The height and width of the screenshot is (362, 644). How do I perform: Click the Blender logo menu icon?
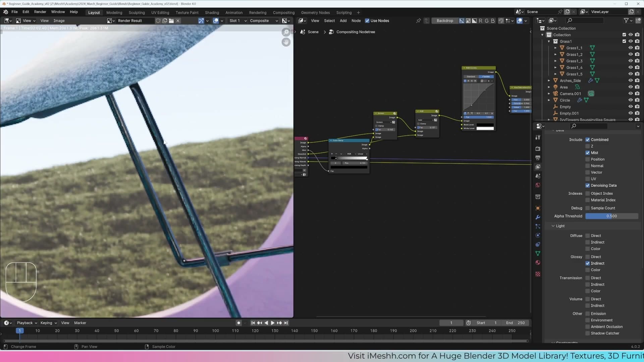tap(6, 12)
